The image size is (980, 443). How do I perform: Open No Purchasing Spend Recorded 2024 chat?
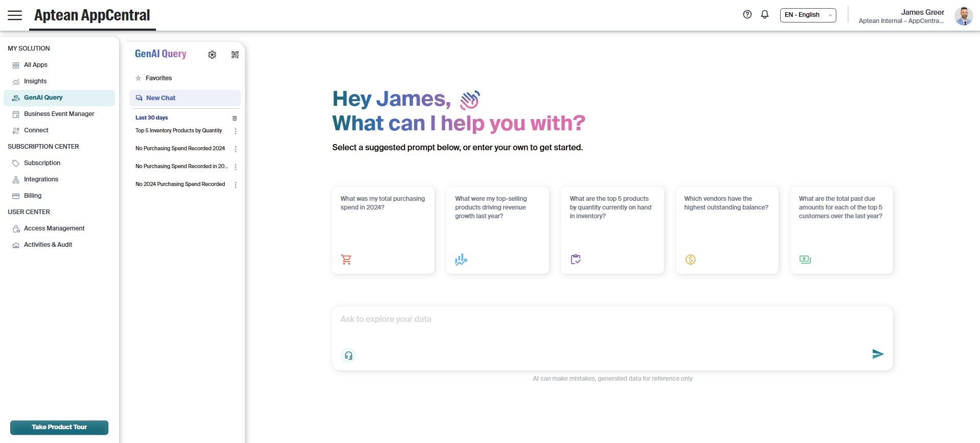(180, 149)
